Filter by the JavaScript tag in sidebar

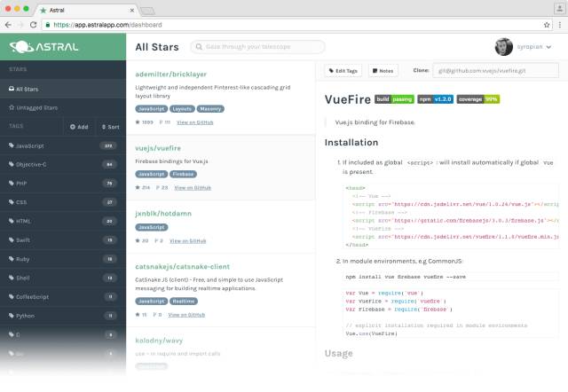(63, 145)
